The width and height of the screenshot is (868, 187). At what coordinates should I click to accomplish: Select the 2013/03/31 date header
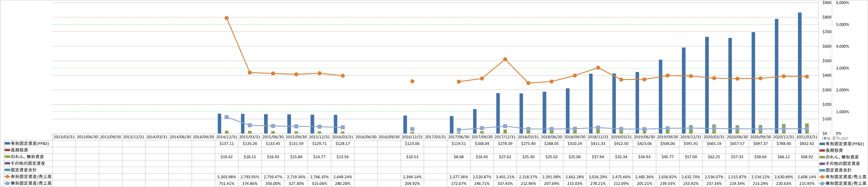64,137
